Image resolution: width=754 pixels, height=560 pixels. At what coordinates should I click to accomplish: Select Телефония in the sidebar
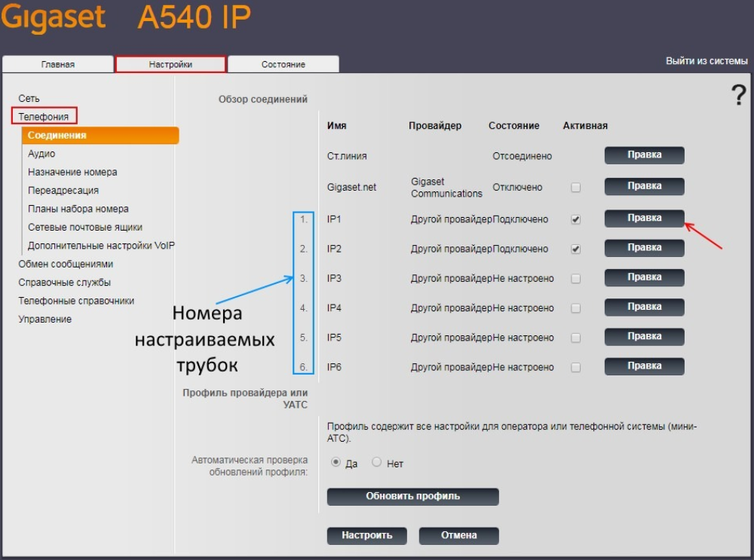click(44, 116)
